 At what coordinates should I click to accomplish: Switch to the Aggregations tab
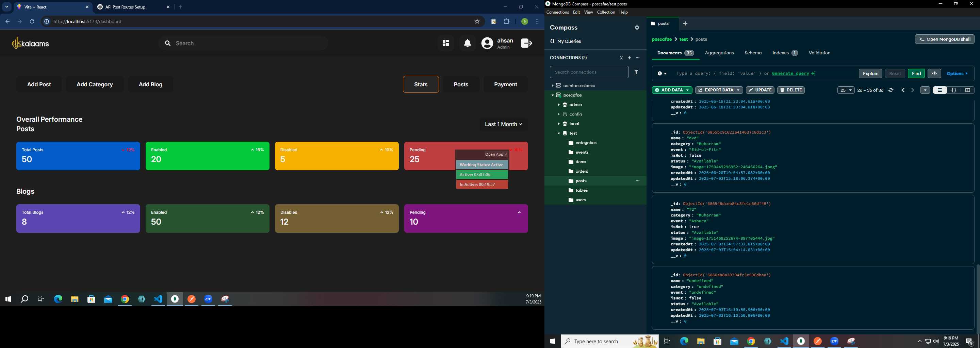[719, 53]
